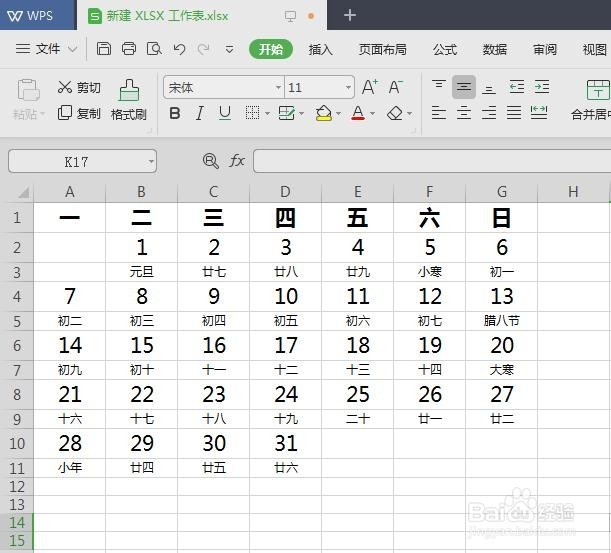Click the cell style table icon
The image size is (611, 553).
click(287, 113)
